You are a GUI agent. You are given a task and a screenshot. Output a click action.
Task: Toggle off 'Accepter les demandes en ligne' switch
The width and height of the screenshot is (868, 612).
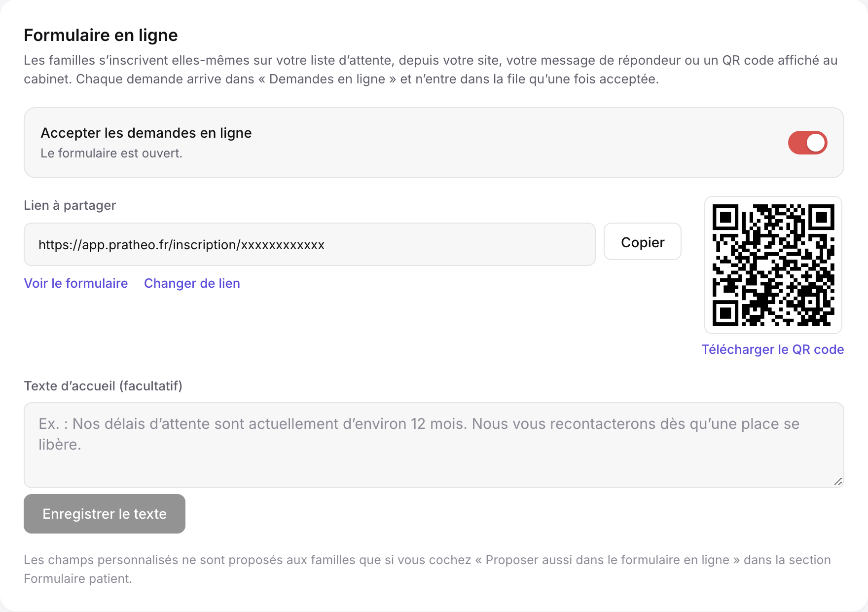click(807, 143)
